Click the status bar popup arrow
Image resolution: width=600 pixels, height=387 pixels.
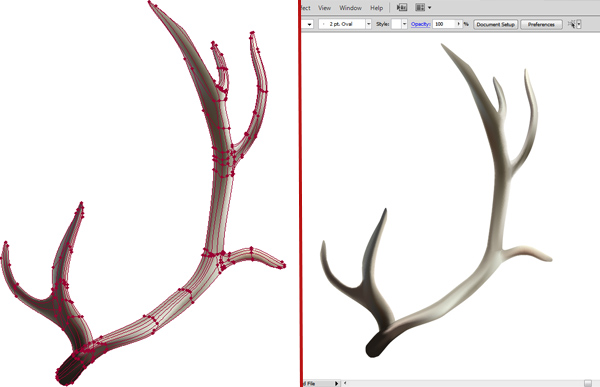tap(337, 383)
